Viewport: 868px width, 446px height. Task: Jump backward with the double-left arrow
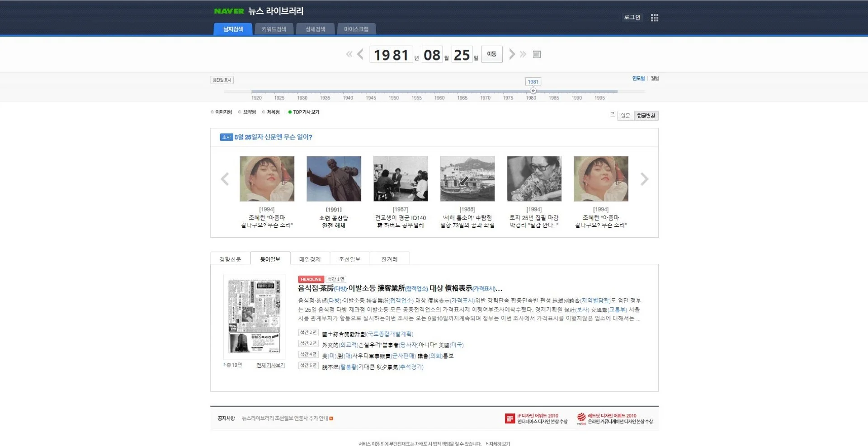point(349,54)
